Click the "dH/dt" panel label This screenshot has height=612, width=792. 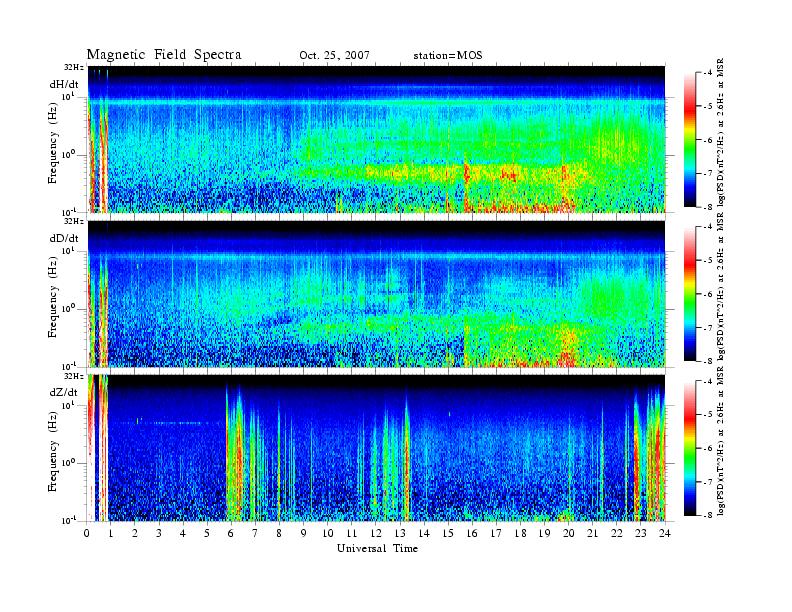point(64,84)
